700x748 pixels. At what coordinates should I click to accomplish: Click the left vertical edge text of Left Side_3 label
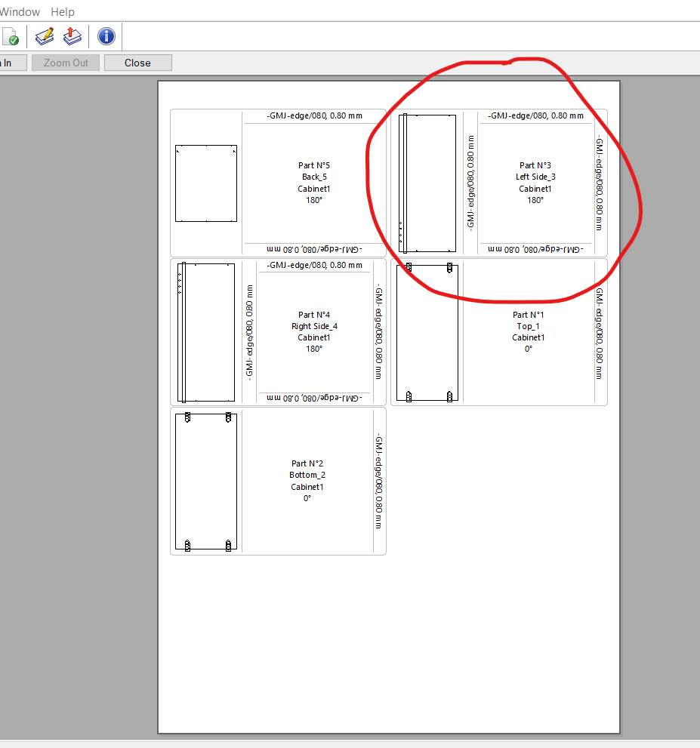coord(470,183)
